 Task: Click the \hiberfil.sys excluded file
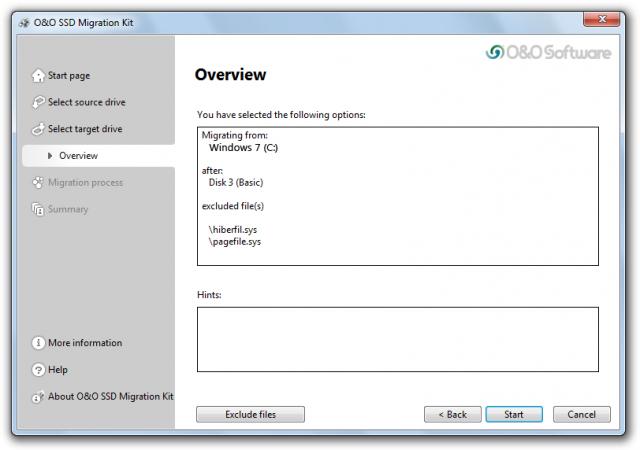[233, 229]
